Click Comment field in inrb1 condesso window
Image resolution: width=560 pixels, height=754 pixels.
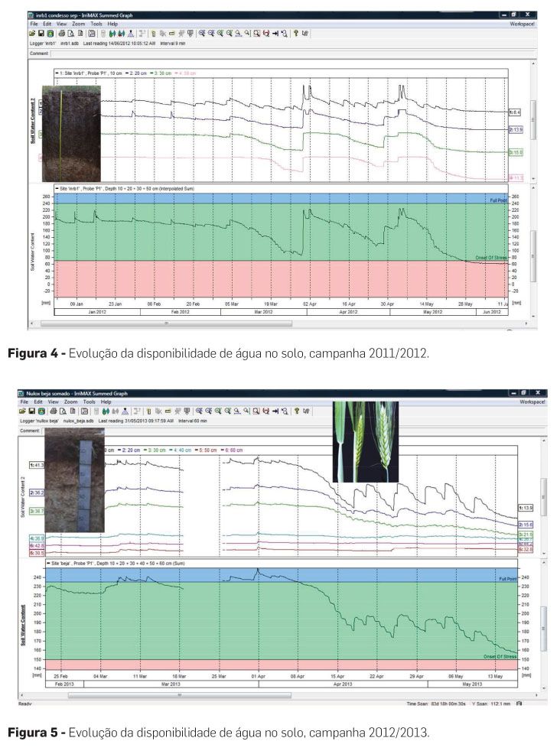click(292, 54)
